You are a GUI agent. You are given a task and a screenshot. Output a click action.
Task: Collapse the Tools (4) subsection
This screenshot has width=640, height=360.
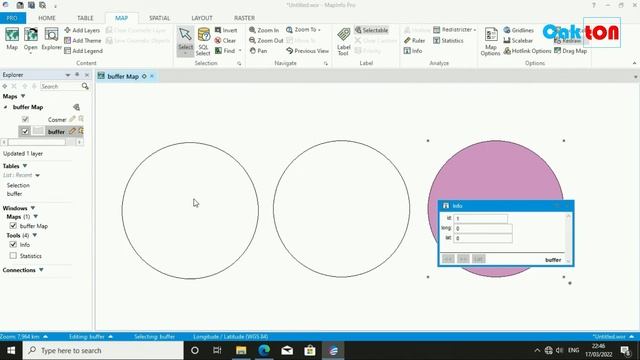pyautogui.click(x=34, y=236)
